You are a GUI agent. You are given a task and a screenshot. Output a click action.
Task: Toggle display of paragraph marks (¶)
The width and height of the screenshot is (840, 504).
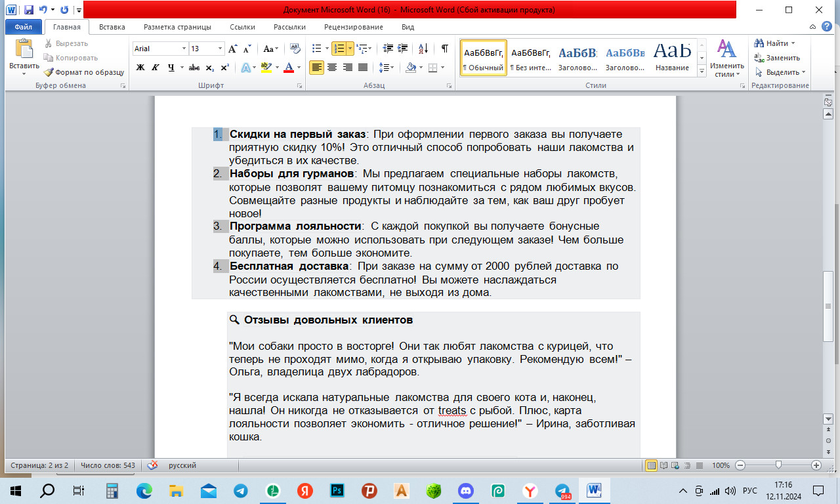[445, 49]
